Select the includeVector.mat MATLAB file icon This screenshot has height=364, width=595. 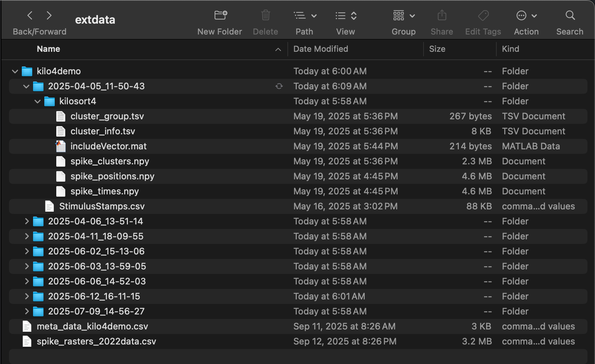click(x=60, y=146)
